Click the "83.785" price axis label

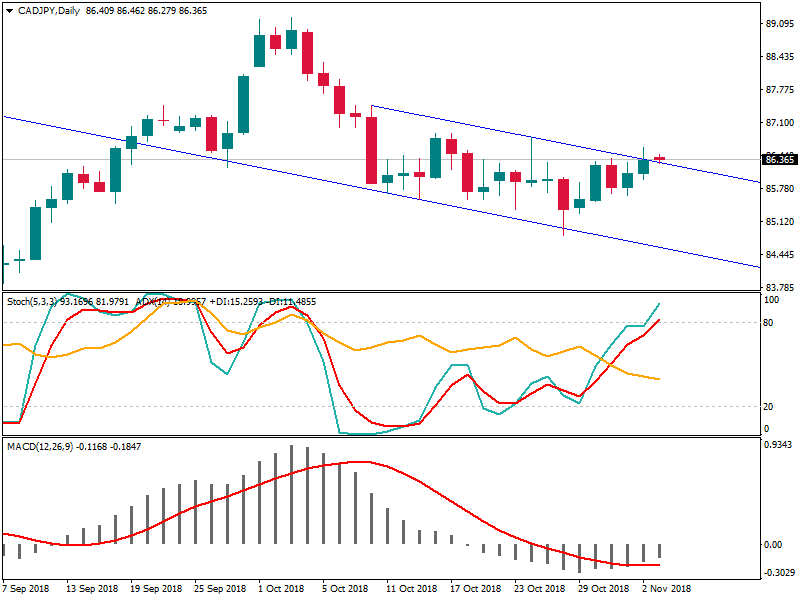click(780, 287)
